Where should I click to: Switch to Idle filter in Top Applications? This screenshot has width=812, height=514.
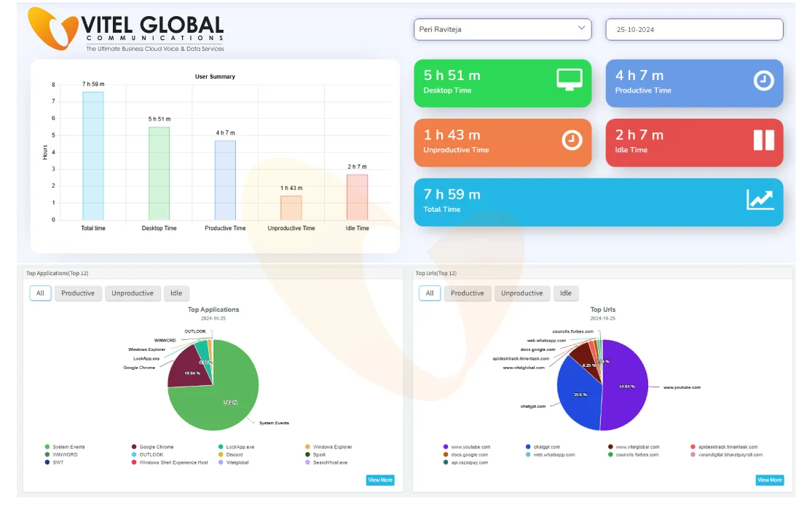(x=176, y=293)
